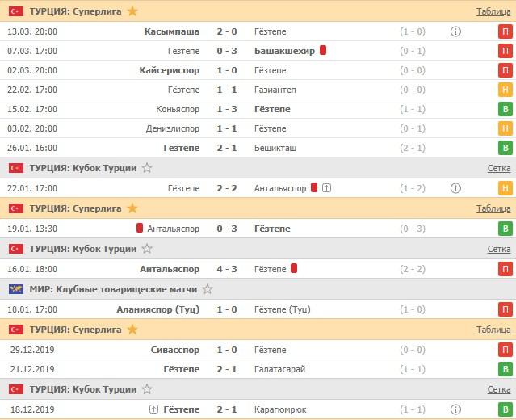Select the Гёзтепе 2-1 Галатасарай match row
The image size is (516, 420).
(x=225, y=369)
